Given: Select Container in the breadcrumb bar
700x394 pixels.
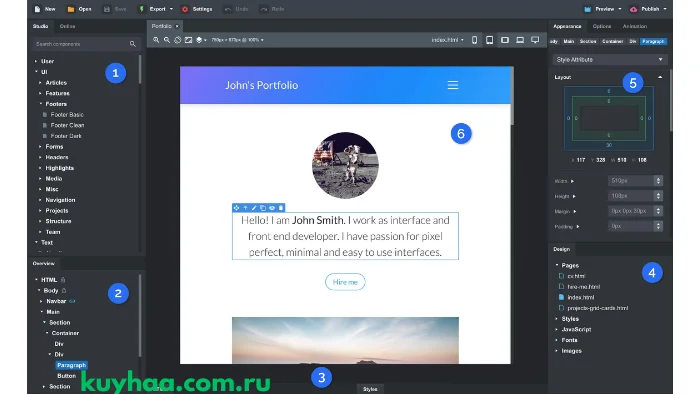Looking at the screenshot, I should 612,41.
